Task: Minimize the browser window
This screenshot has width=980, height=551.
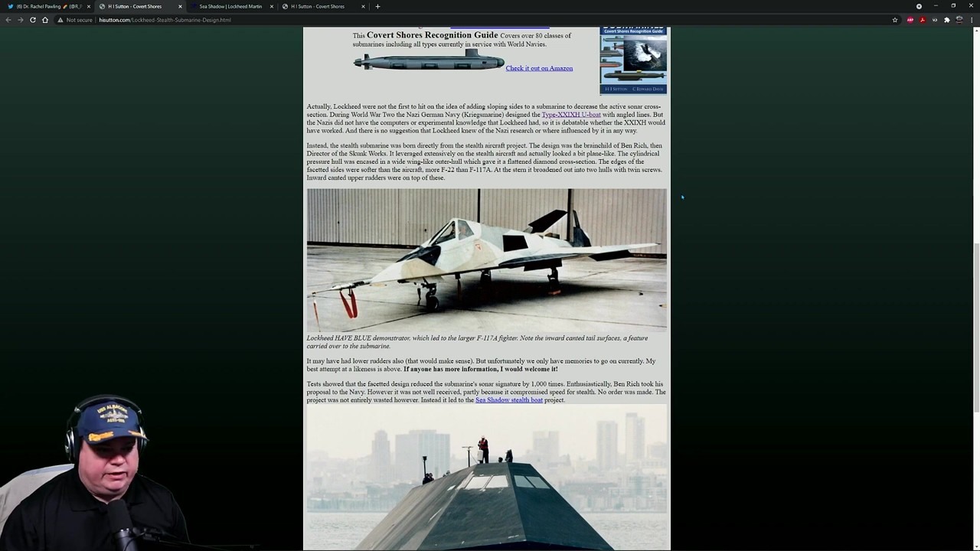Action: (x=936, y=6)
